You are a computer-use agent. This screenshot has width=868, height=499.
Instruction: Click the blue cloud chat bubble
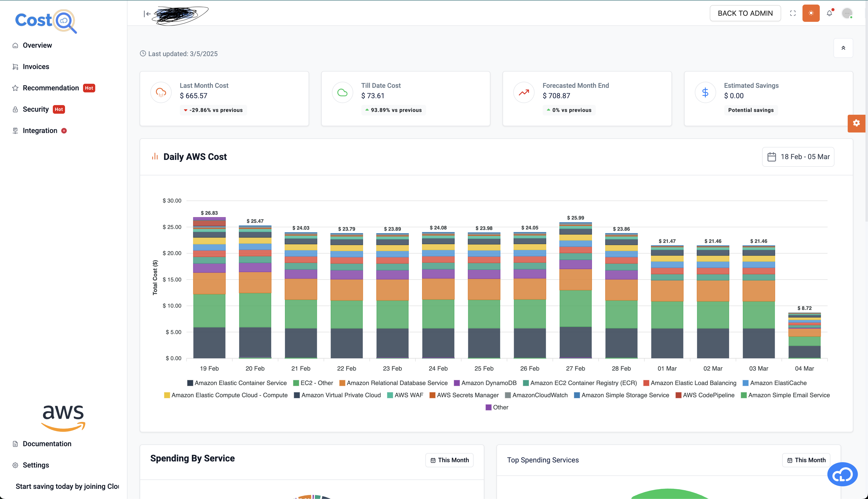pos(842,474)
